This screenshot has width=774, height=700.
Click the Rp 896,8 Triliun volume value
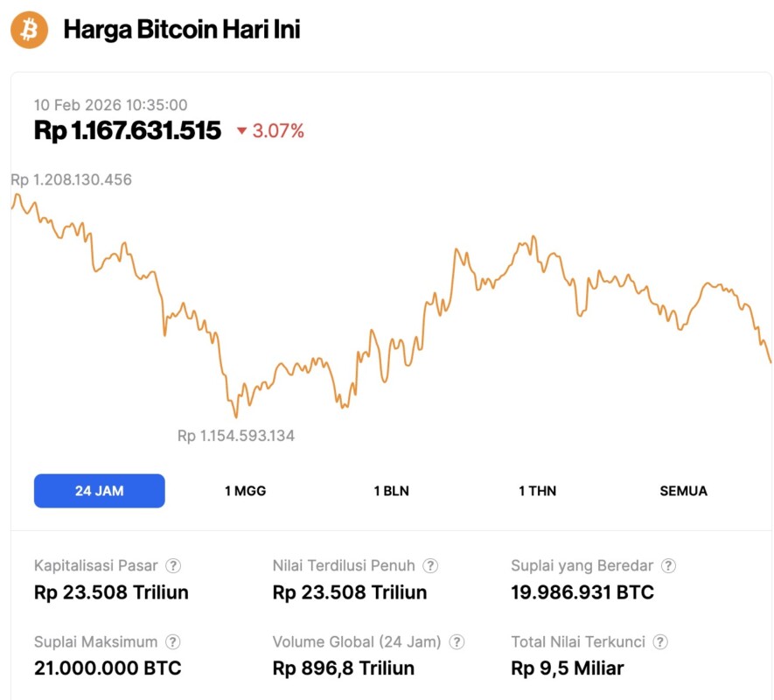click(x=343, y=668)
